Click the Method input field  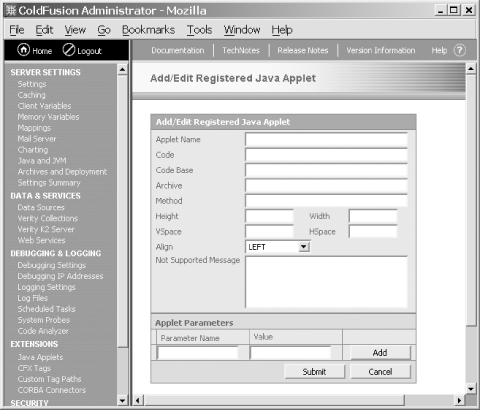[x=326, y=201]
